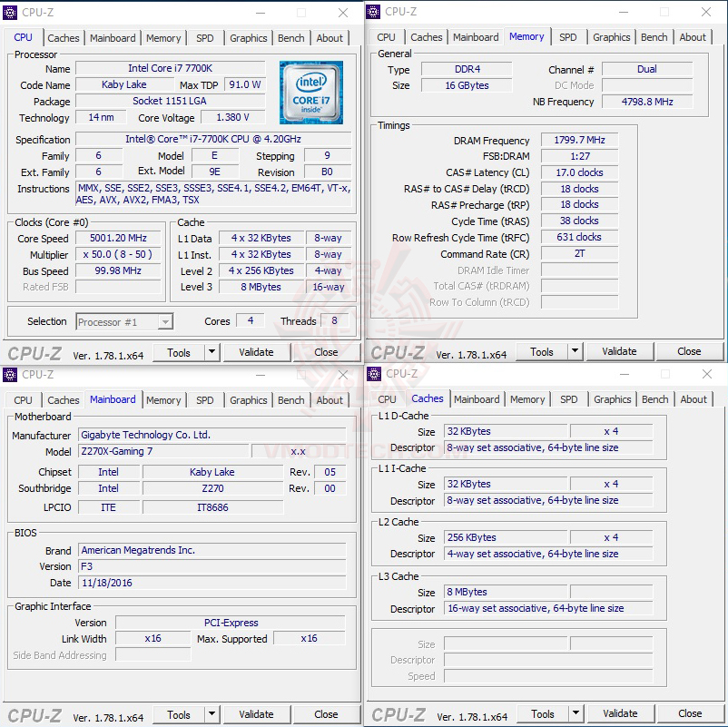The image size is (728, 727).
Task: Select the Caches tab in the CPU window
Action: pyautogui.click(x=64, y=38)
